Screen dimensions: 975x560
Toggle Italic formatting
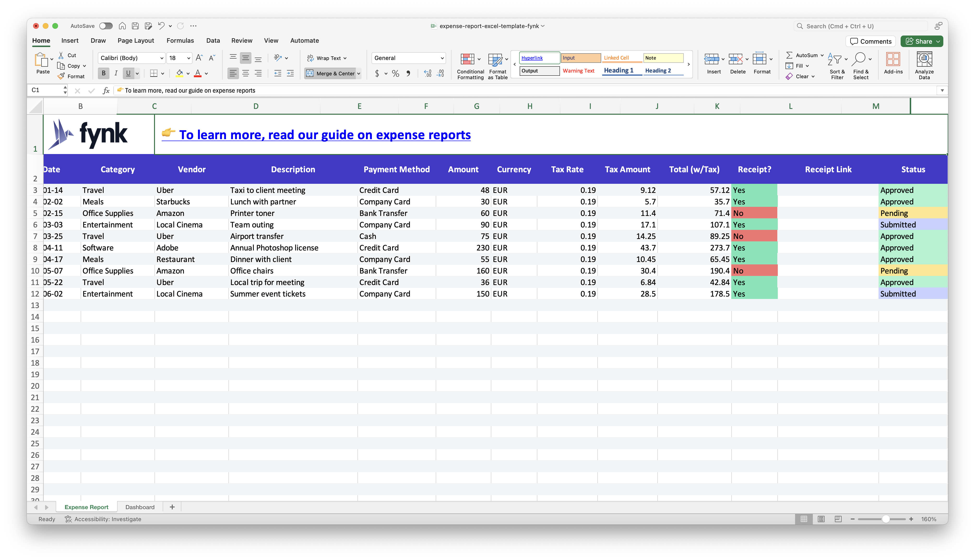pyautogui.click(x=116, y=73)
